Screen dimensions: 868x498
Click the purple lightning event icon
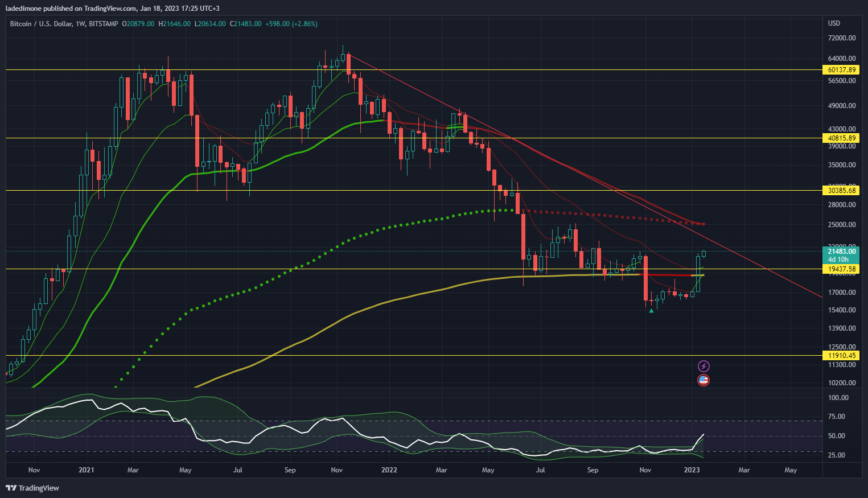(704, 366)
